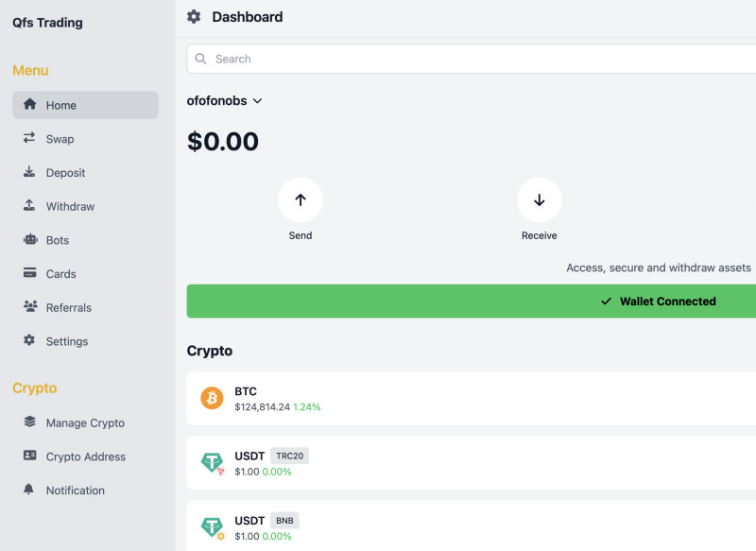756x551 pixels.
Task: Click the USDT TRC20 Tether icon
Action: click(x=212, y=462)
